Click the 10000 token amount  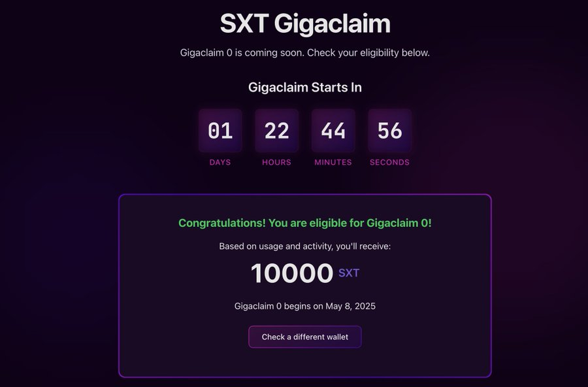click(x=292, y=273)
